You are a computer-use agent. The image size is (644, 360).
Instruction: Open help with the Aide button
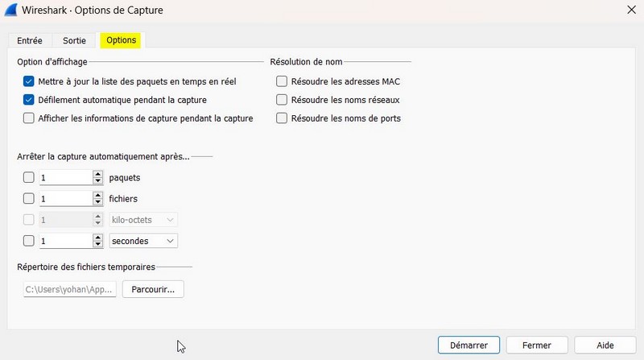tap(605, 346)
